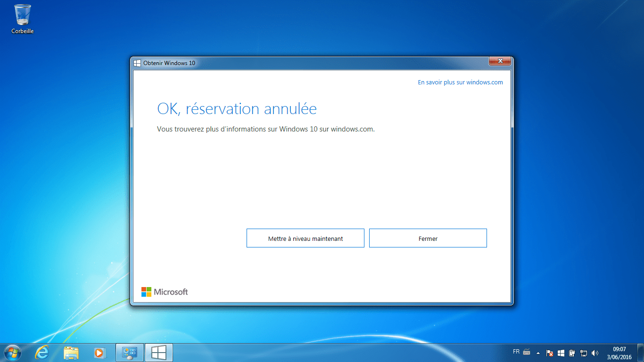Open the network connection tray icon
644x362 pixels.
pyautogui.click(x=584, y=353)
